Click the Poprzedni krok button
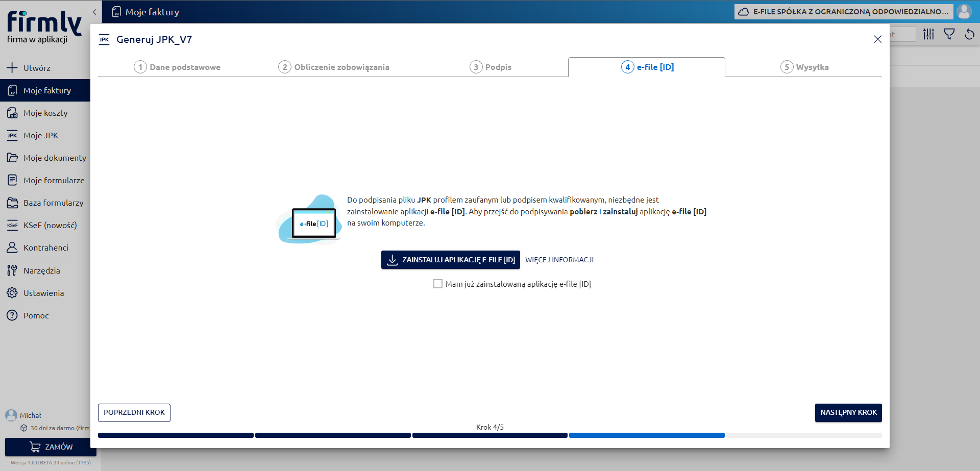 click(x=134, y=413)
